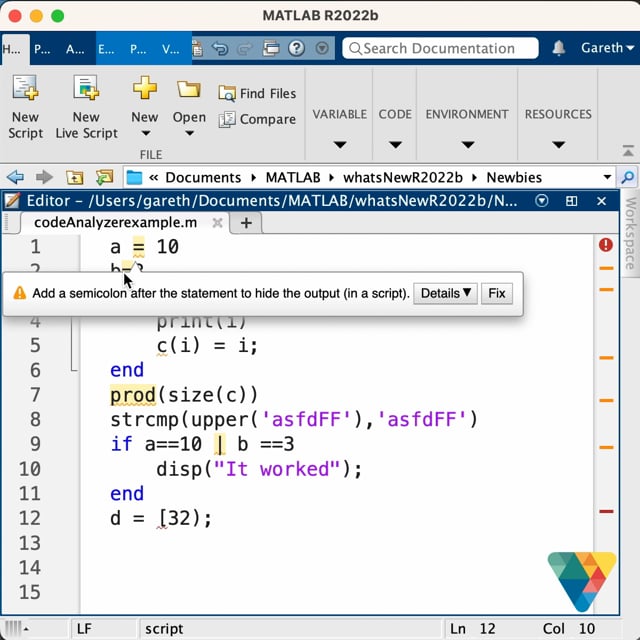Open Help with question mark icon
Image resolution: width=640 pixels, height=640 pixels.
(297, 49)
